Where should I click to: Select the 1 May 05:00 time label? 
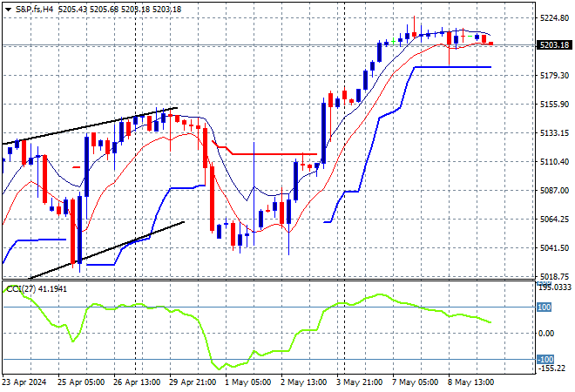click(248, 382)
